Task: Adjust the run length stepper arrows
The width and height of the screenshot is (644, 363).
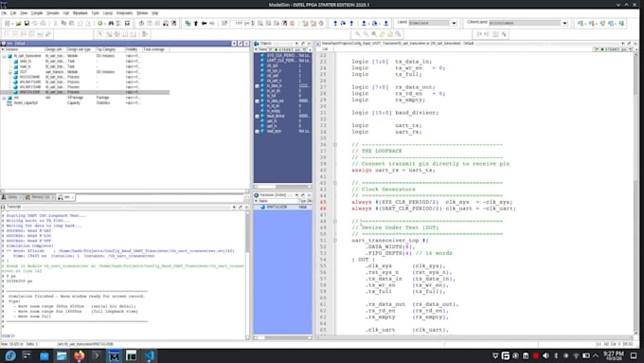Action: 253,24
